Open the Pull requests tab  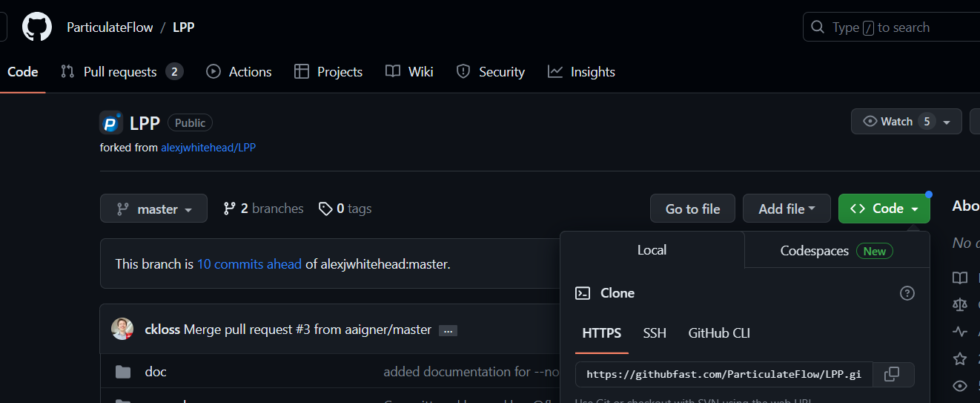coord(122,72)
